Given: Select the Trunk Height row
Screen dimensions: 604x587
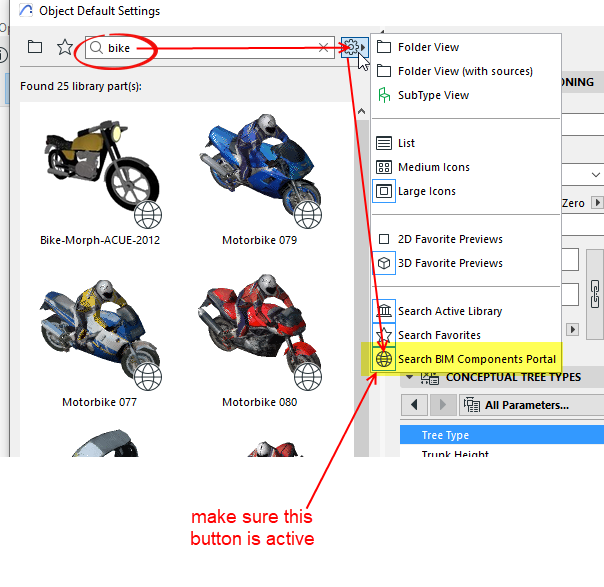Looking at the screenshot, I should pyautogui.click(x=502, y=453).
